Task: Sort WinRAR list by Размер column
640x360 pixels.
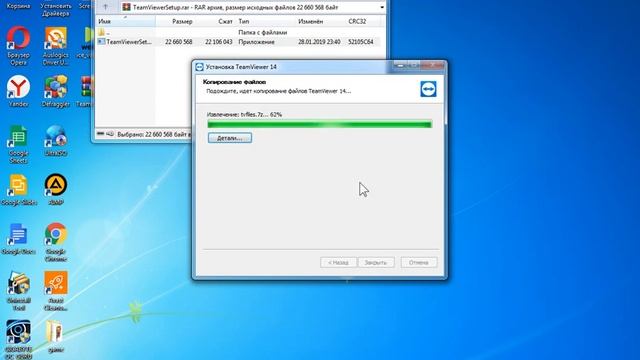Action: click(x=176, y=21)
